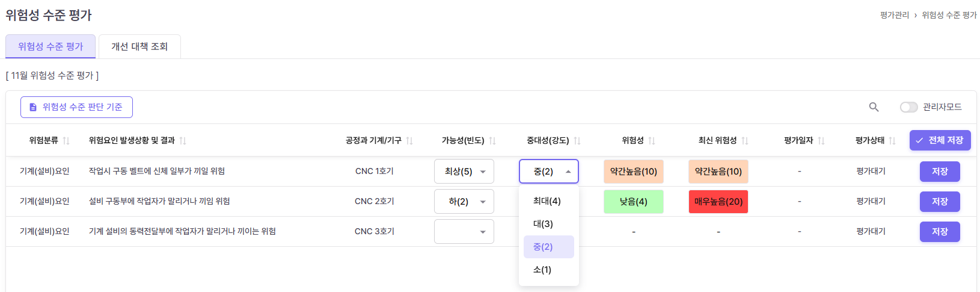The width and height of the screenshot is (980, 292).
Task: Sort by 가능성(빈도) column icon
Action: (492, 141)
